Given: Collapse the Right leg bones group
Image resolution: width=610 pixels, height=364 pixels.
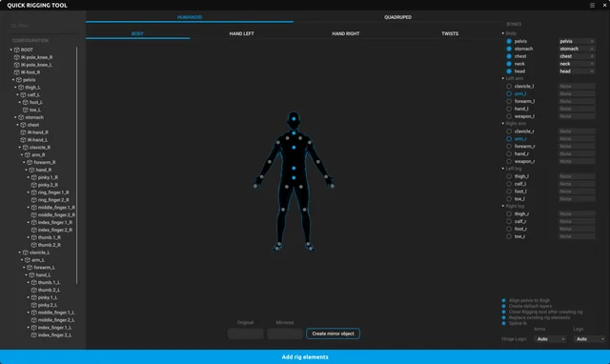Looking at the screenshot, I should click(502, 206).
